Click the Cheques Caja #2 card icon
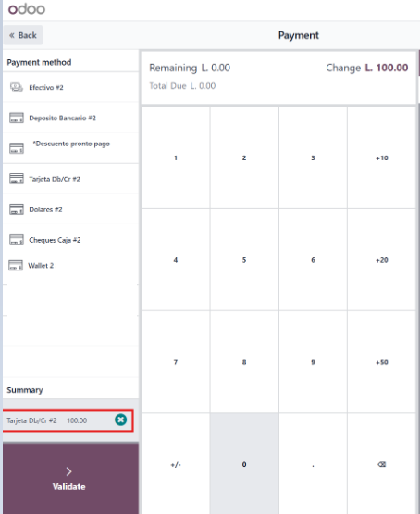The height and width of the screenshot is (514, 420). pyautogui.click(x=17, y=240)
